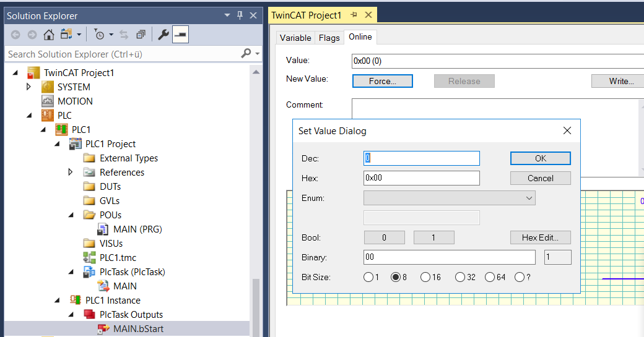Collapse the PLC1 node
644x337 pixels.
pyautogui.click(x=43, y=130)
